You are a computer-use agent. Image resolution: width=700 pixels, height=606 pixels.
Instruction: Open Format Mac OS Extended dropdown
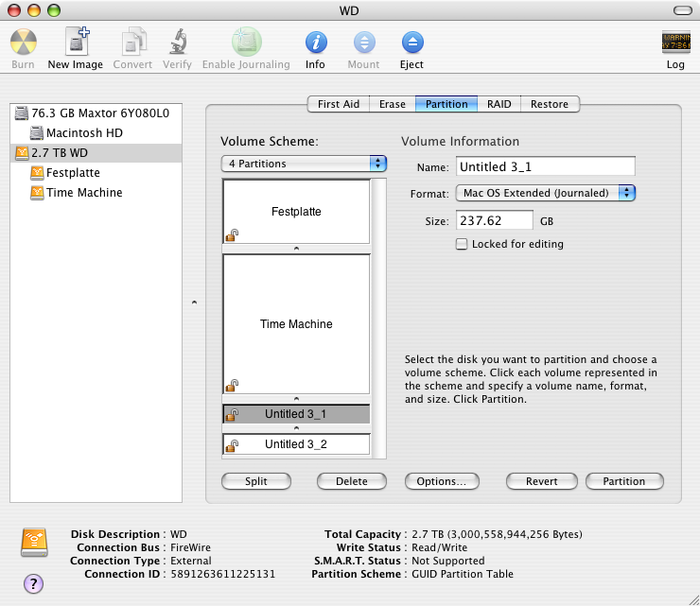pos(546,193)
